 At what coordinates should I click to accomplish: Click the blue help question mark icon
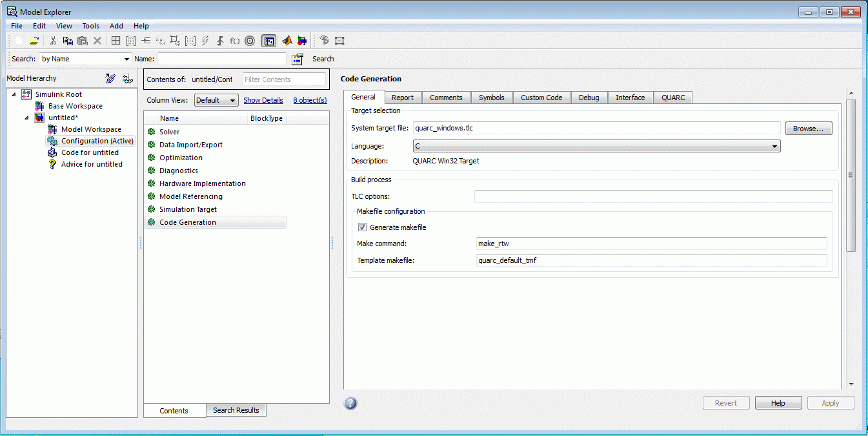[350, 404]
